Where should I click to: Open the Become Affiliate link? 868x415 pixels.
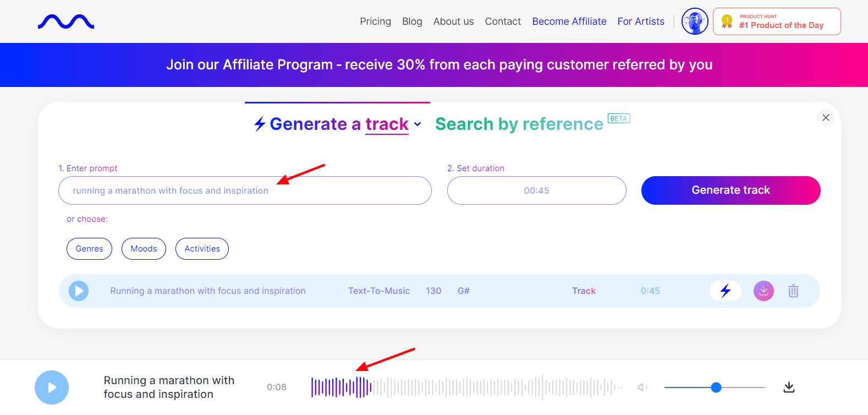pyautogui.click(x=569, y=21)
